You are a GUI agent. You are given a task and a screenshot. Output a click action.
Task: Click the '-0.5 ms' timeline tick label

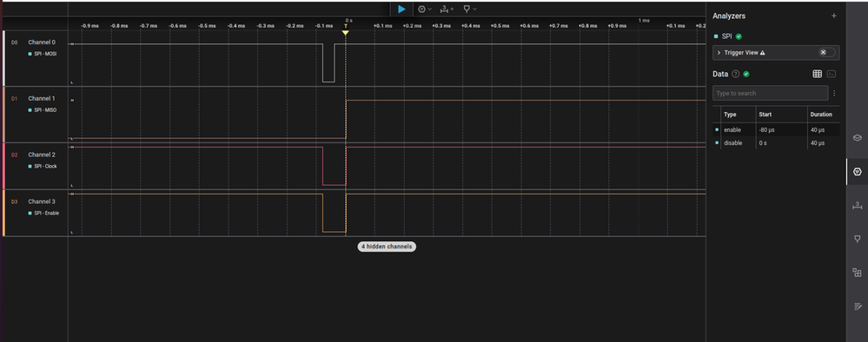(x=207, y=26)
